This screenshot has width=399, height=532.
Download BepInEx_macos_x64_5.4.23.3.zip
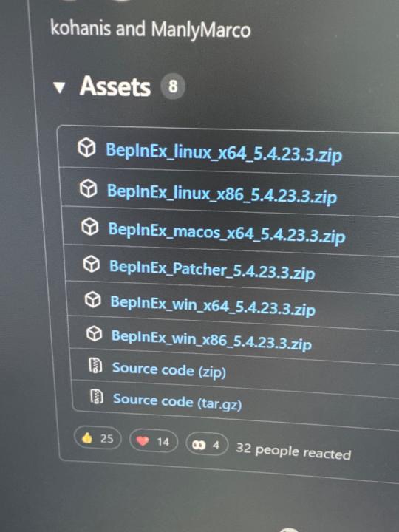pos(227,233)
